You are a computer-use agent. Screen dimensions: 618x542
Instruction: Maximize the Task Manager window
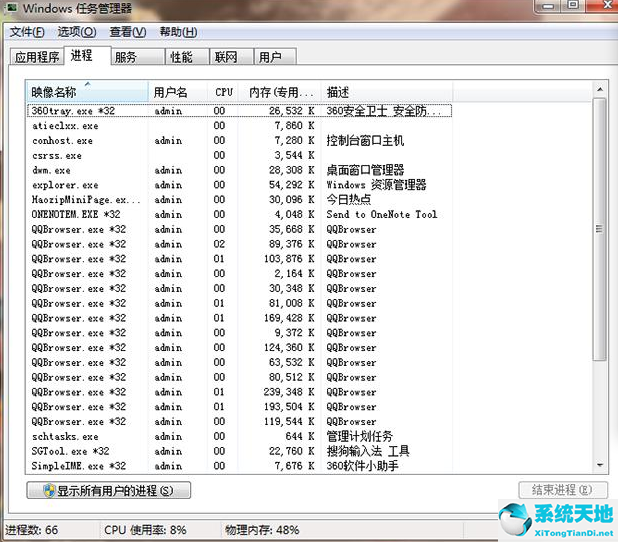[x=573, y=6]
